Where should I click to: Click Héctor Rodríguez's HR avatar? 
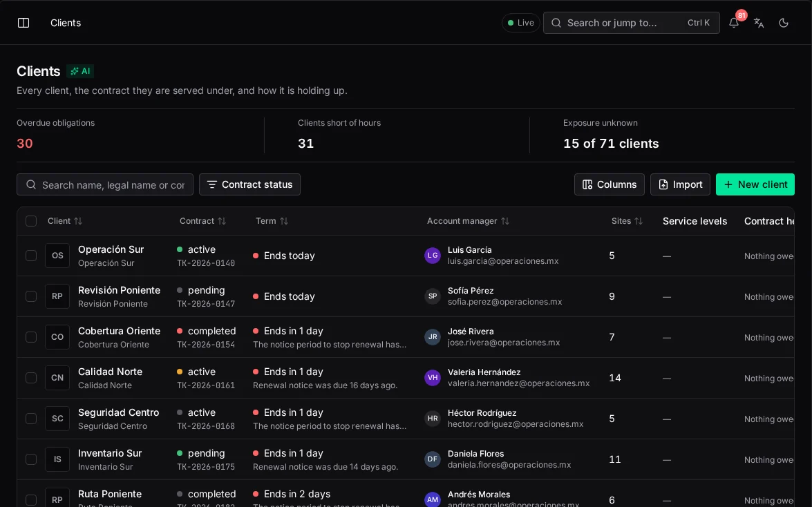(x=433, y=419)
